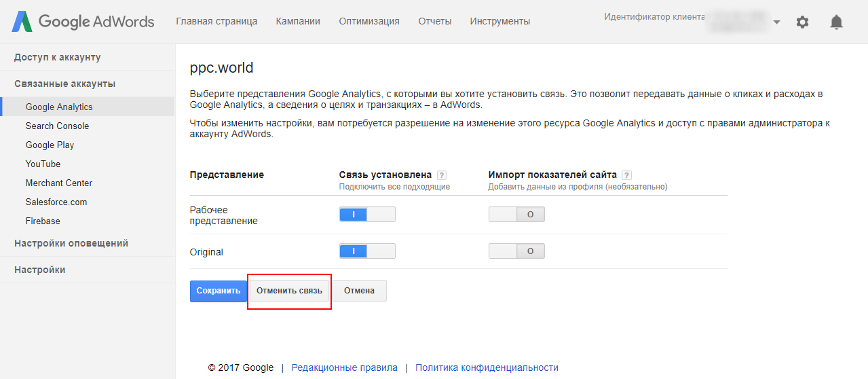Open the Кампании menu item
This screenshot has width=868, height=379.
pyautogui.click(x=298, y=21)
